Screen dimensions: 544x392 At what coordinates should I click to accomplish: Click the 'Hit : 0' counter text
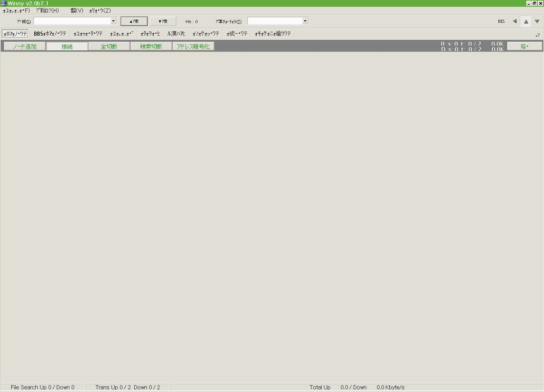pyautogui.click(x=191, y=21)
